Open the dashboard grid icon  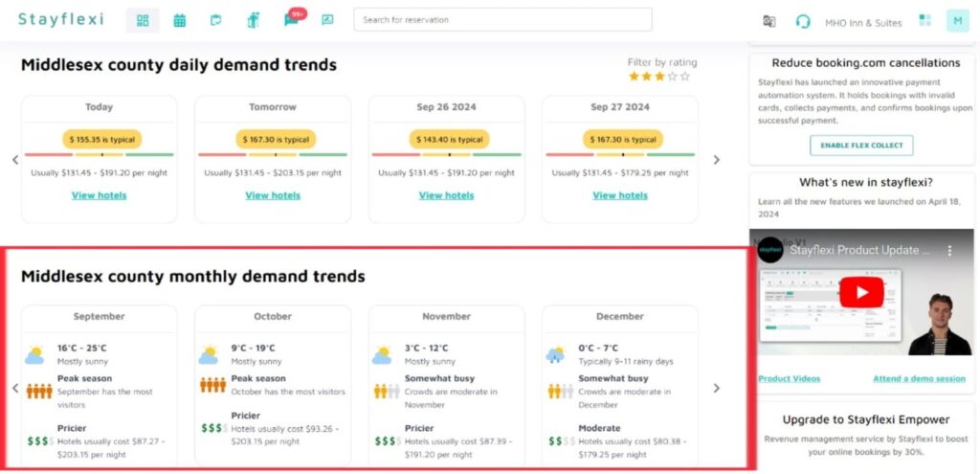click(143, 20)
